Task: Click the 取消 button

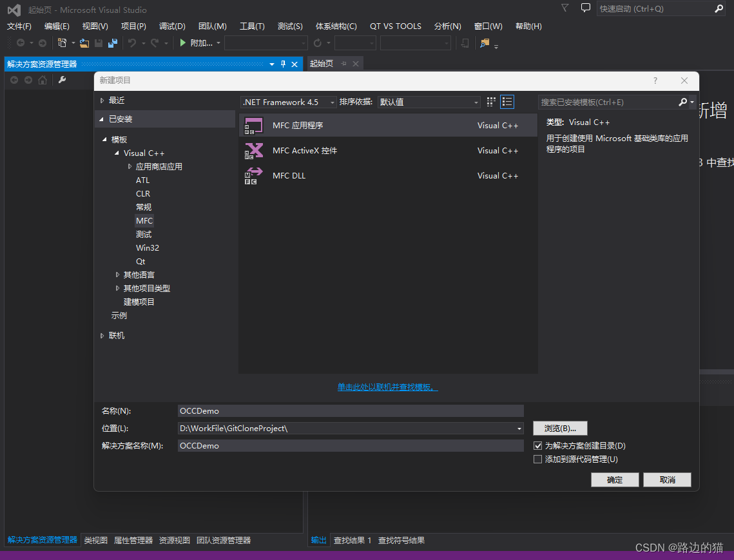Action: [667, 479]
